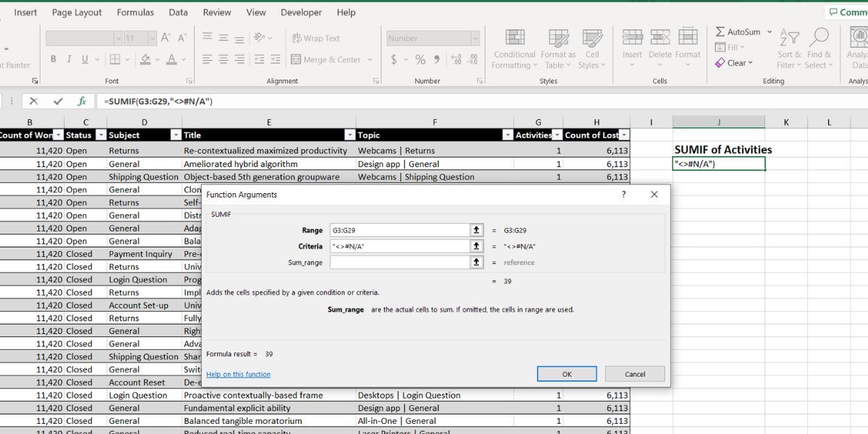This screenshot has width=868, height=434.
Task: Open the Subject column filter dropdown
Action: pyautogui.click(x=175, y=135)
